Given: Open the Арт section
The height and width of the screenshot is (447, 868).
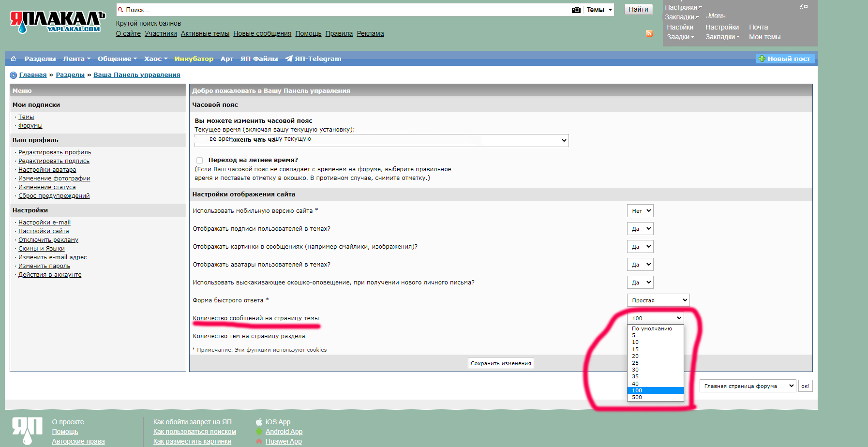Looking at the screenshot, I should click(x=227, y=59).
